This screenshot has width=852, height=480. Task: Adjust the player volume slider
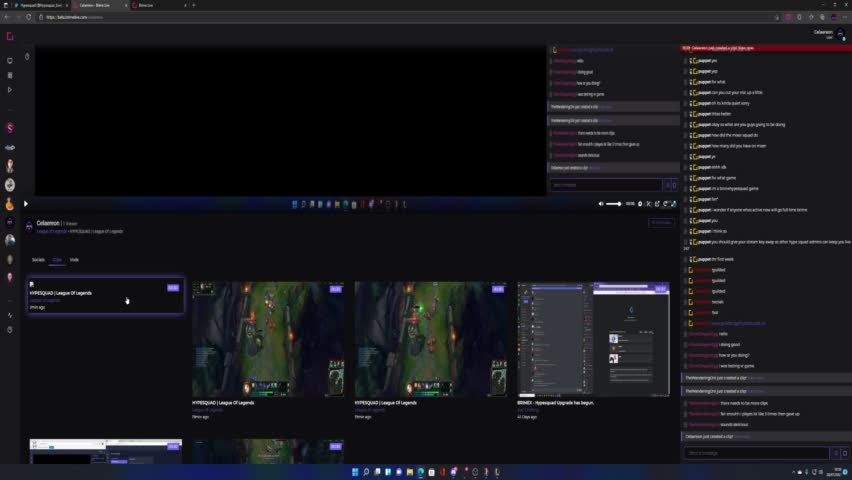click(613, 204)
